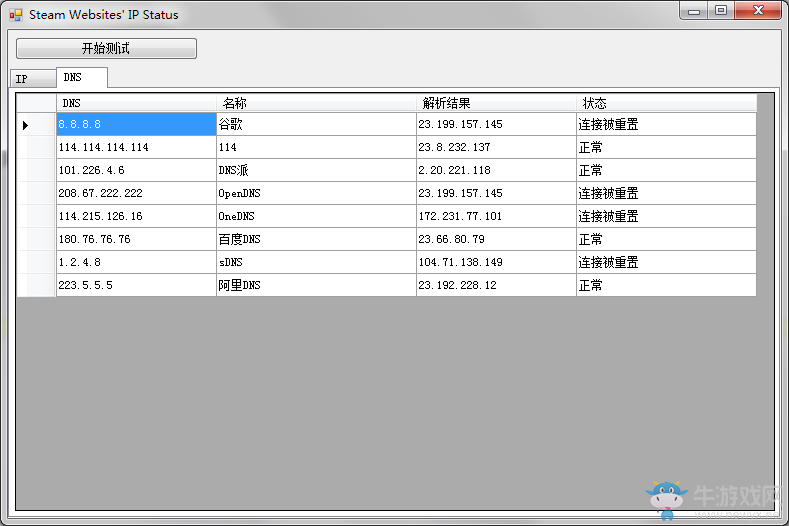Click 正常 status in the 阿里DNS row
This screenshot has width=789, height=526.
click(x=667, y=285)
